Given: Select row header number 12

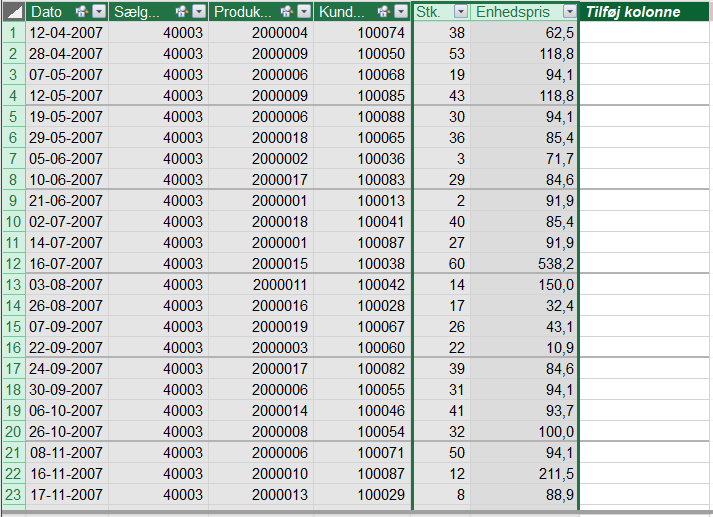Looking at the screenshot, I should [x=14, y=264].
